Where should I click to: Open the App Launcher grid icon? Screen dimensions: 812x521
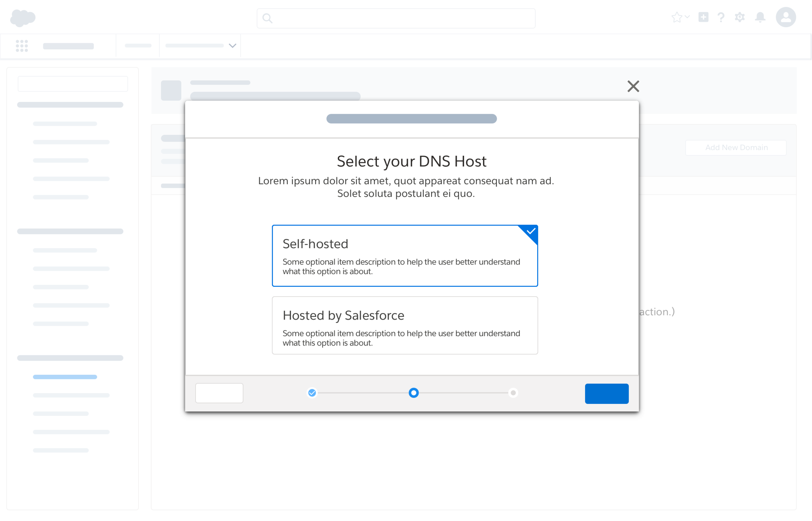tap(22, 46)
